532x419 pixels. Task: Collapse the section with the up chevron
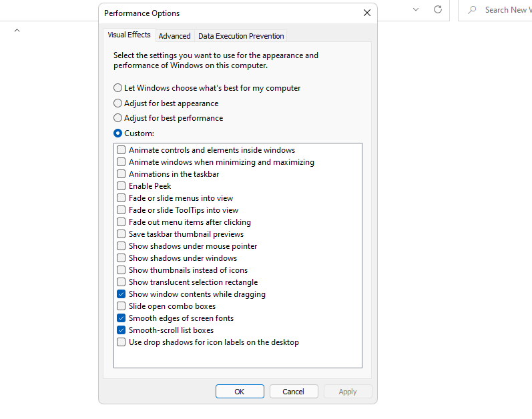17,31
